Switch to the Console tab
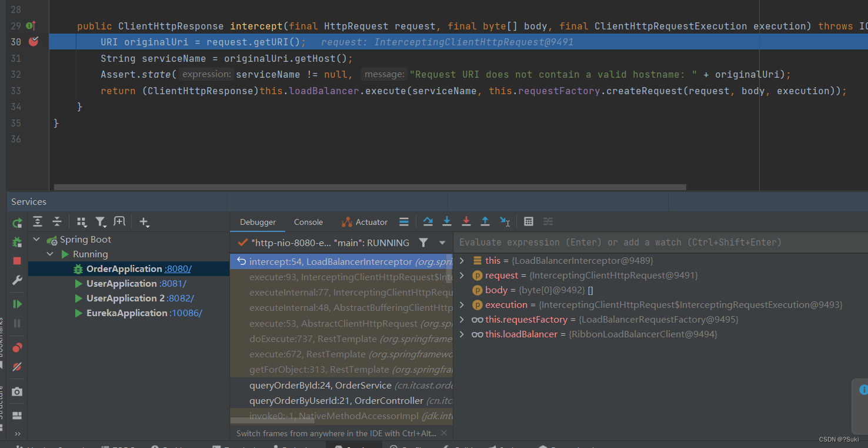The width and height of the screenshot is (868, 448). point(308,222)
